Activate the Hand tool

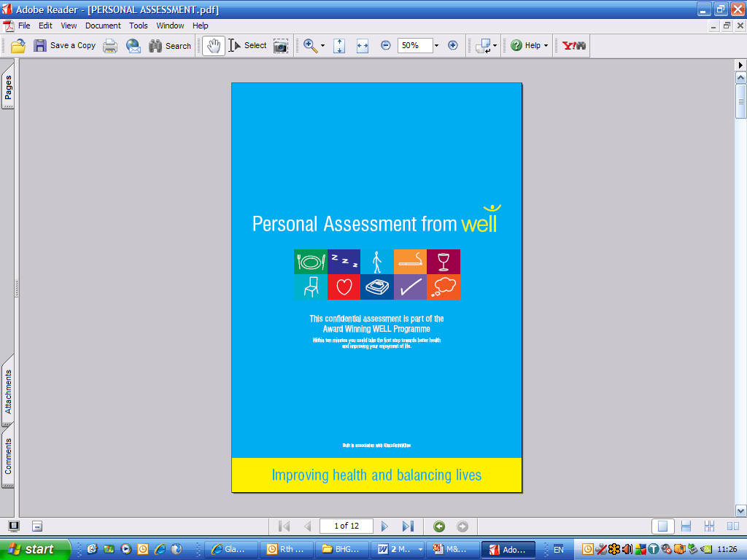(x=214, y=46)
